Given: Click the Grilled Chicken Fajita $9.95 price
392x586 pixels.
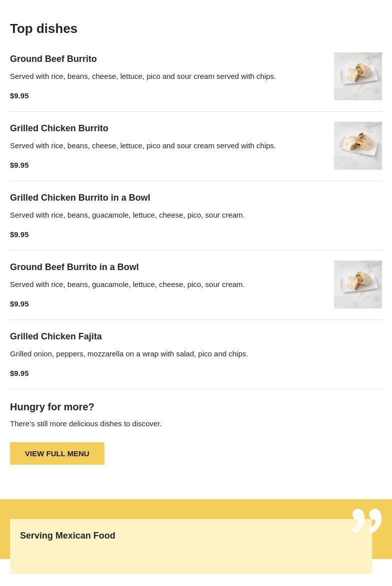Looking at the screenshot, I should coord(19,373).
